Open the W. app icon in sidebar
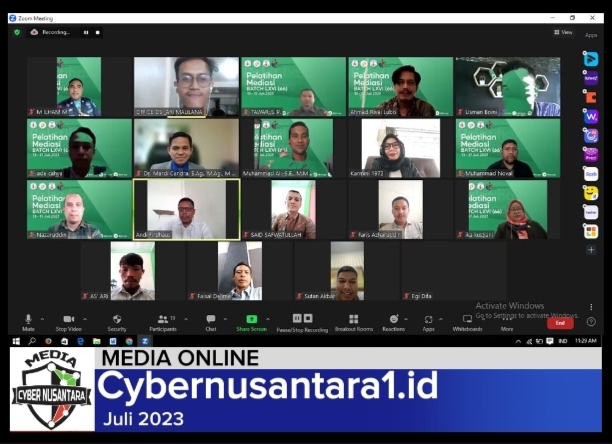This screenshot has width=612, height=444. 591,116
